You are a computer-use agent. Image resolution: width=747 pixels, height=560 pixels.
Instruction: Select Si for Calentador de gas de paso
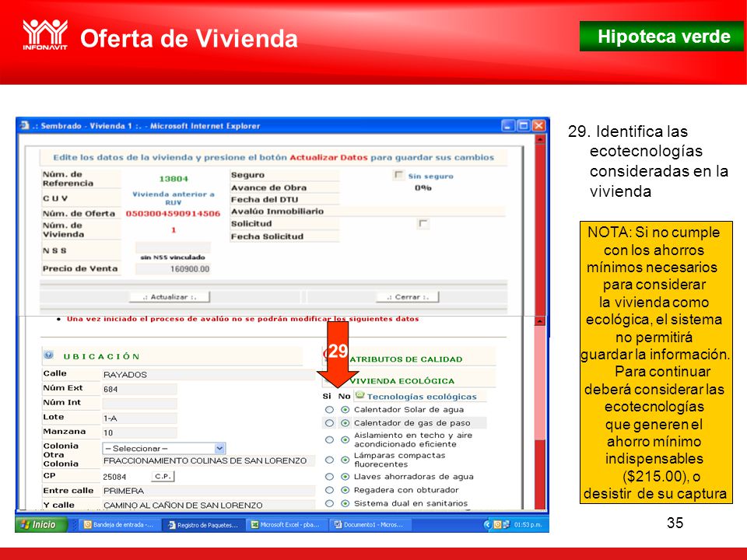pos(329,423)
